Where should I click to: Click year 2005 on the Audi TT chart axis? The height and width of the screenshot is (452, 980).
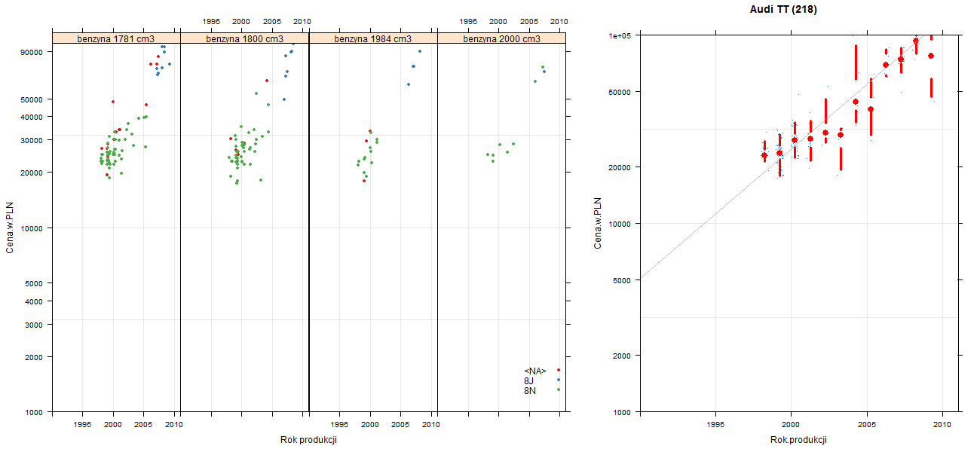pyautogui.click(x=867, y=426)
